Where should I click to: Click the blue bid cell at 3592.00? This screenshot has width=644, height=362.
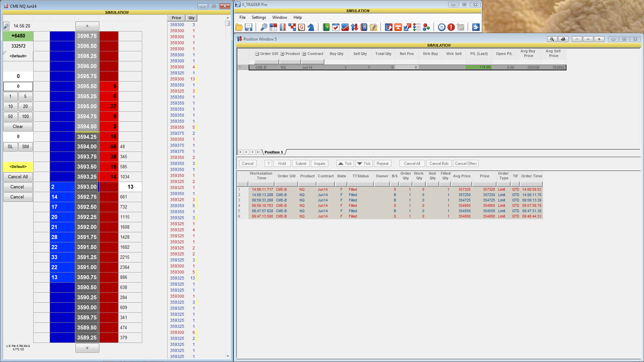(62, 227)
